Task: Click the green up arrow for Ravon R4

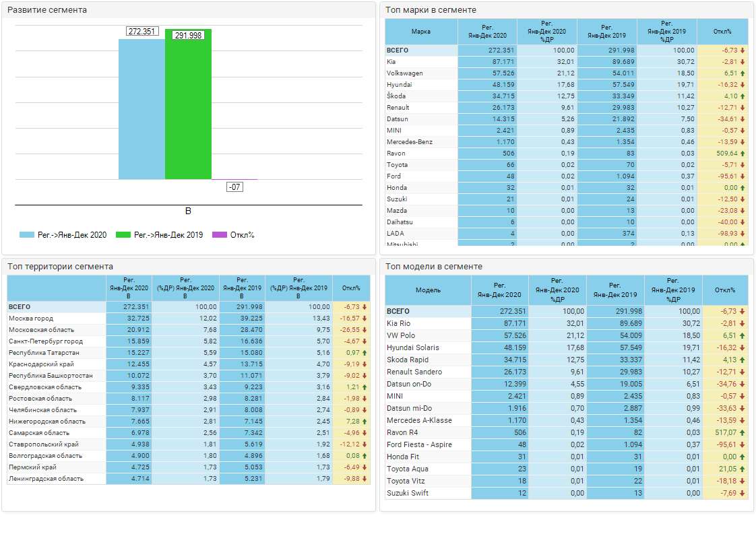Action: pyautogui.click(x=743, y=433)
